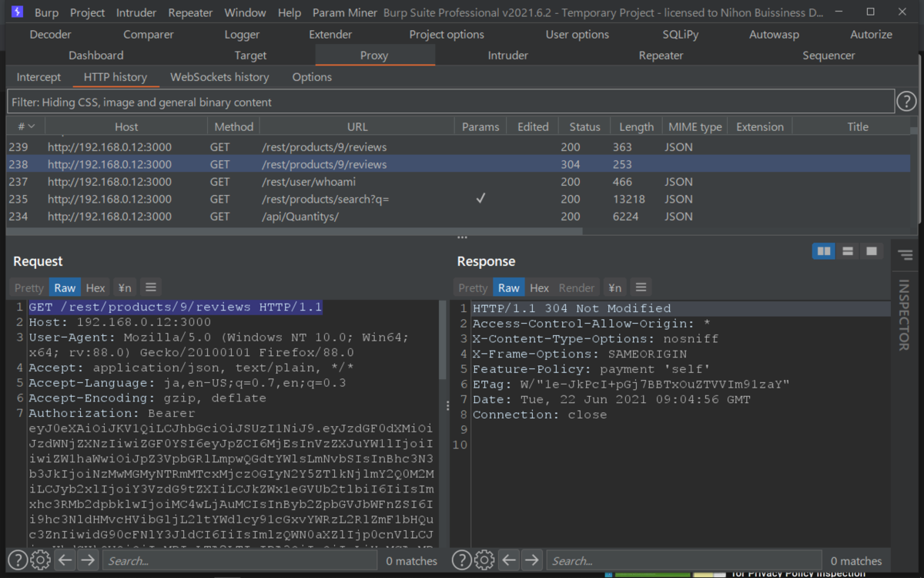This screenshot has height=578, width=924.
Task: Open the top-level Intruder tab
Action: (507, 55)
